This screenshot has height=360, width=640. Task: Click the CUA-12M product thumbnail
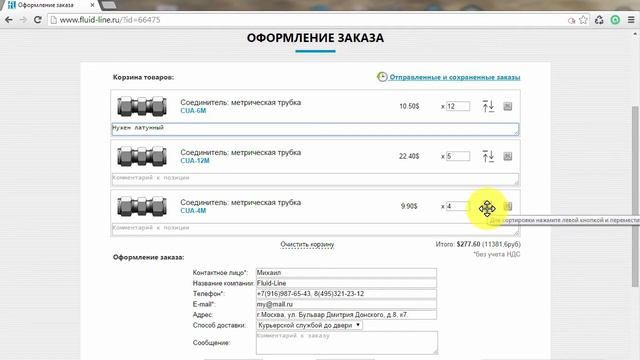pos(142,156)
